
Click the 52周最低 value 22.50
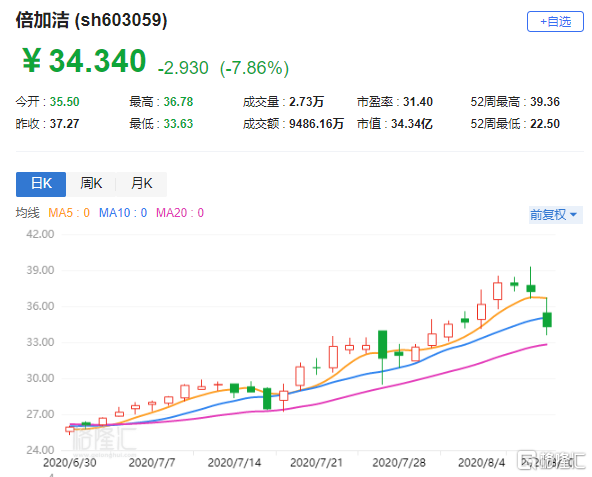pos(545,123)
